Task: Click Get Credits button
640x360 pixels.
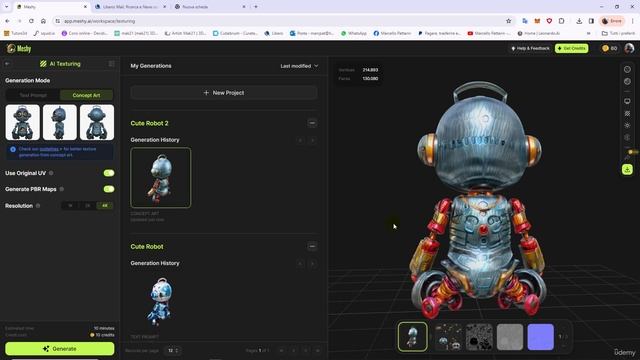Action: point(571,48)
